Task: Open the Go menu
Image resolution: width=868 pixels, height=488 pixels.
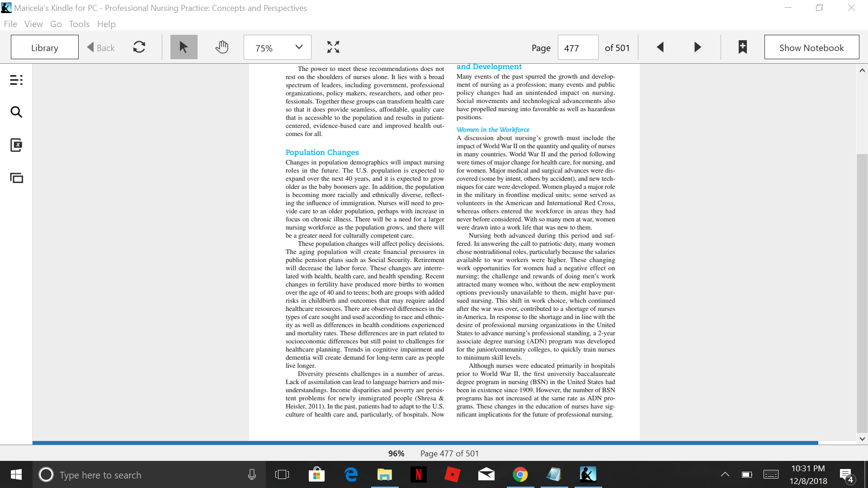Action: pyautogui.click(x=56, y=24)
